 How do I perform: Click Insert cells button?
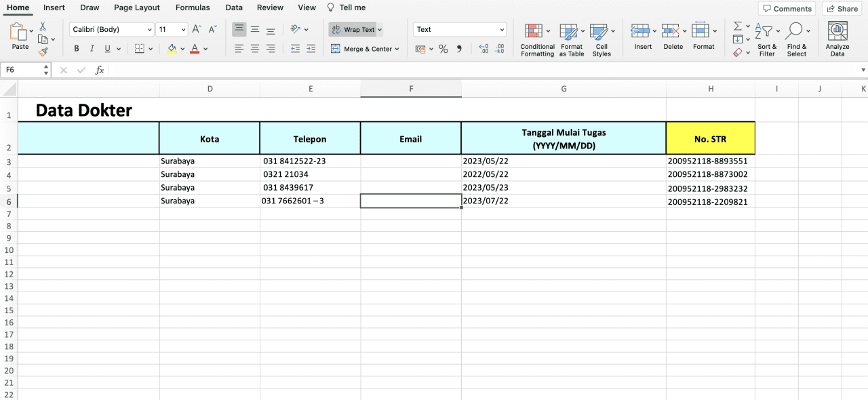click(x=643, y=37)
